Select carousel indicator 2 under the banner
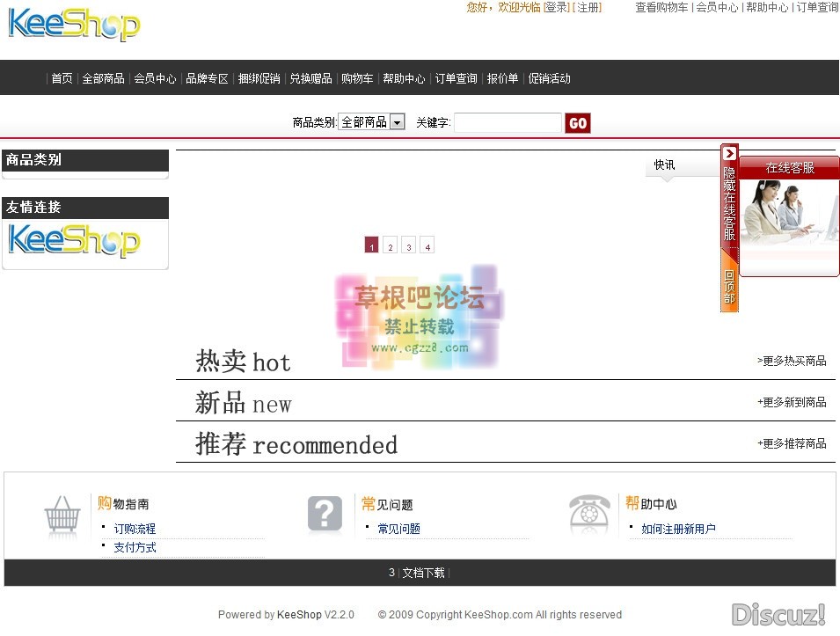The width and height of the screenshot is (840, 636). (390, 246)
